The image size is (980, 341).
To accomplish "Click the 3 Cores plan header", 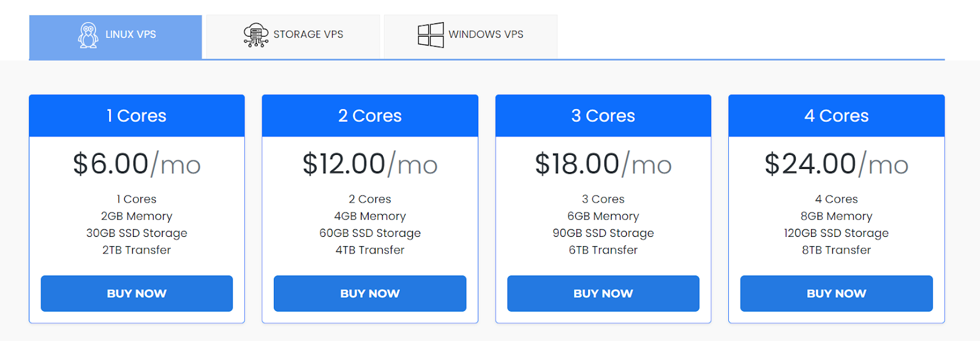I will click(603, 116).
